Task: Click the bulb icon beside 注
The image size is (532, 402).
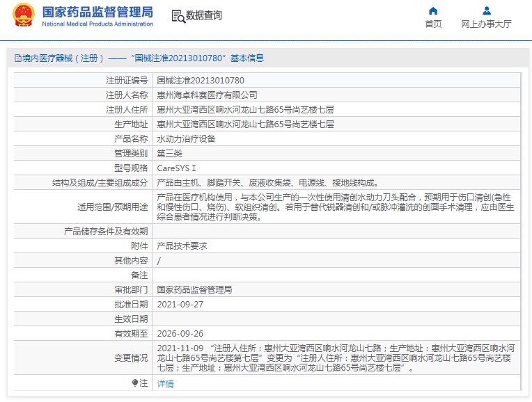Action: pos(135,383)
